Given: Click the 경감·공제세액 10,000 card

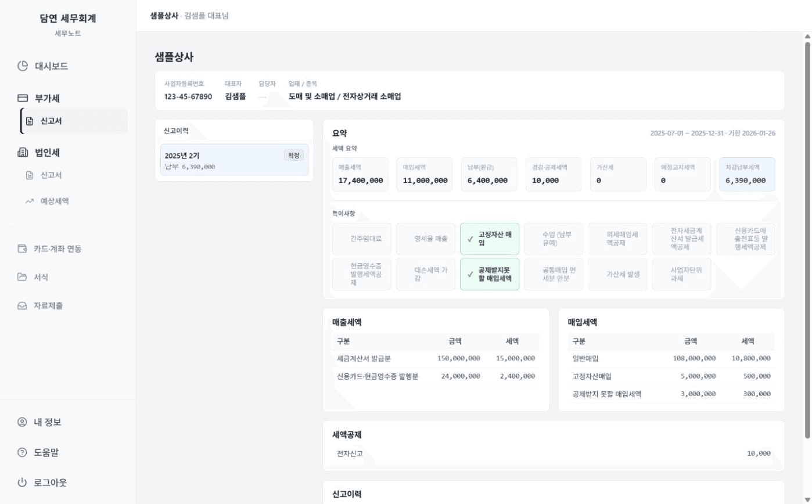Looking at the screenshot, I should point(554,174).
